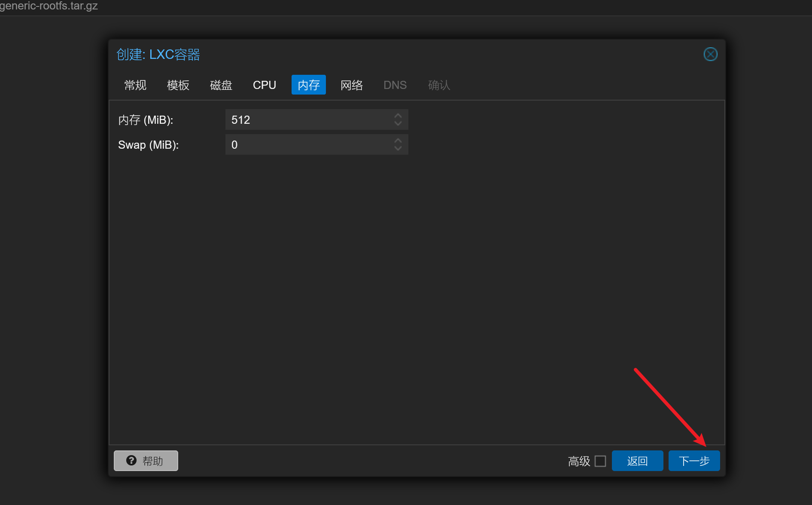Image resolution: width=812 pixels, height=505 pixels.
Task: Open help via the 帮助 button
Action: pos(146,461)
